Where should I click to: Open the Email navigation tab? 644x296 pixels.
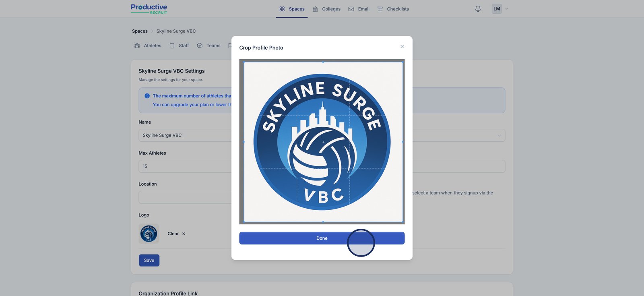point(359,9)
